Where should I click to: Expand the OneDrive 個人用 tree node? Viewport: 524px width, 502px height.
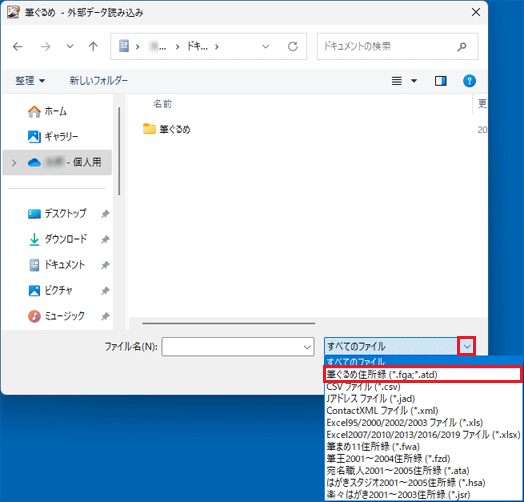pos(14,163)
